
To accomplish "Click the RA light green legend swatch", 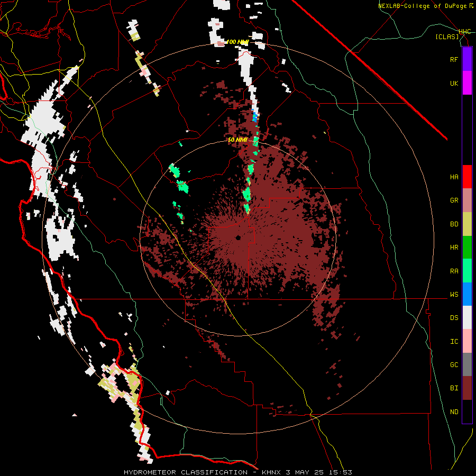I will point(467,271).
